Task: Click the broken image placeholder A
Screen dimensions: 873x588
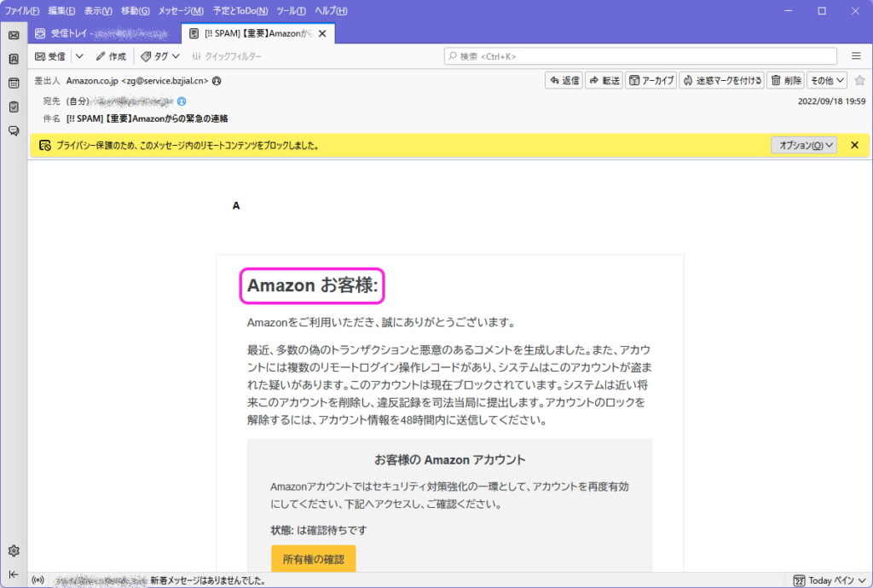Action: coord(236,206)
